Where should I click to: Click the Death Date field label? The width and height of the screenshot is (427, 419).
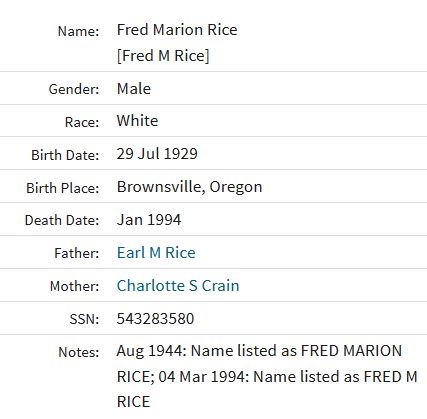tap(62, 220)
